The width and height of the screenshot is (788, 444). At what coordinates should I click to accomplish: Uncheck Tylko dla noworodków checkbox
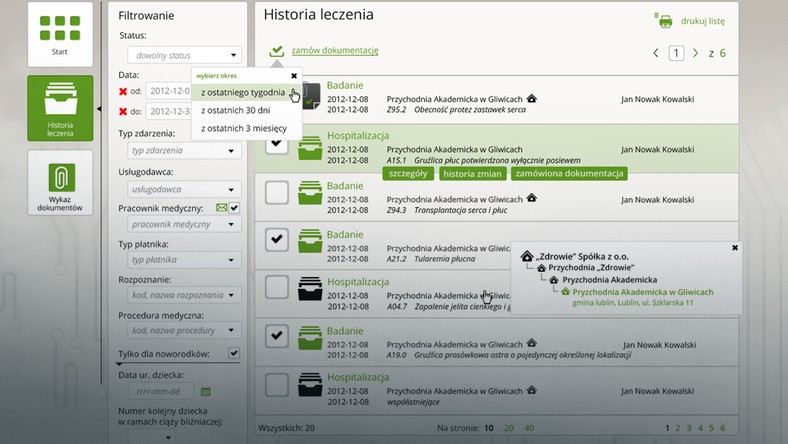click(x=234, y=353)
